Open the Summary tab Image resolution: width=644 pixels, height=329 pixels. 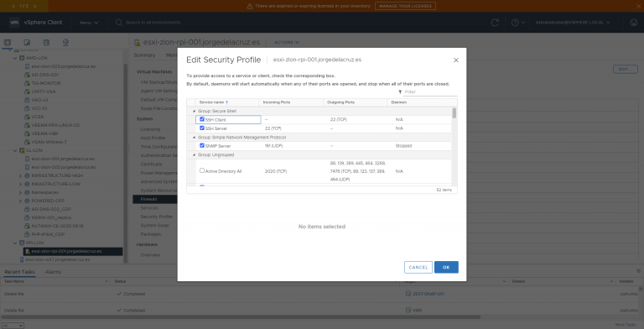click(x=144, y=55)
